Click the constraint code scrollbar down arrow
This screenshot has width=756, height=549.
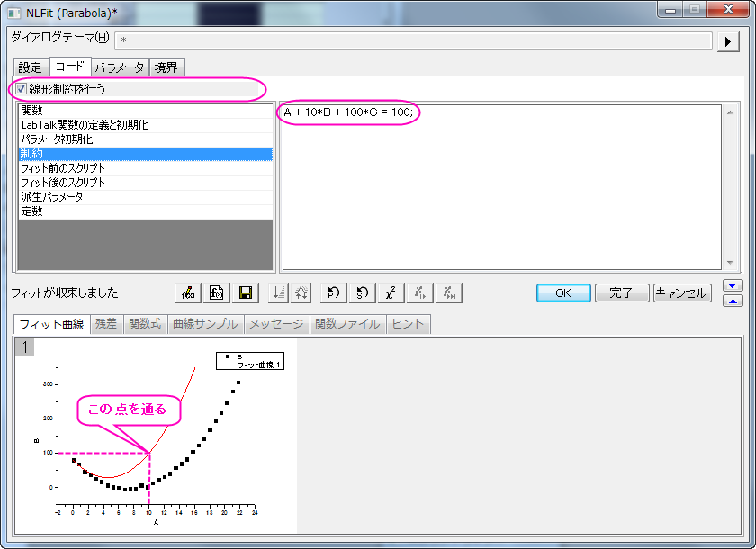click(730, 263)
